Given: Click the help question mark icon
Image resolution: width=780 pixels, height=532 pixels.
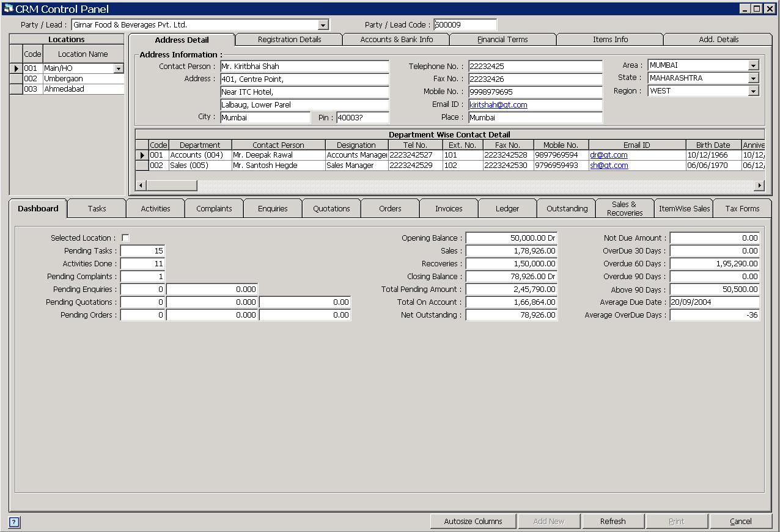Looking at the screenshot, I should pos(14,522).
